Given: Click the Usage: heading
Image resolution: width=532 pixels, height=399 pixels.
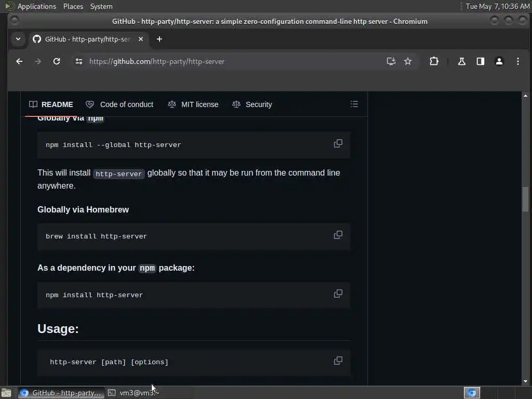Looking at the screenshot, I should pyautogui.click(x=58, y=329).
